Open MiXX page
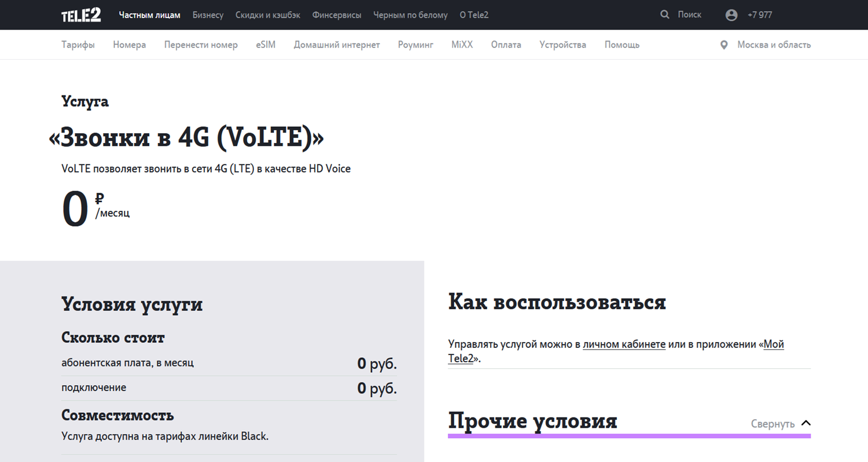This screenshot has height=462, width=868. 462,45
